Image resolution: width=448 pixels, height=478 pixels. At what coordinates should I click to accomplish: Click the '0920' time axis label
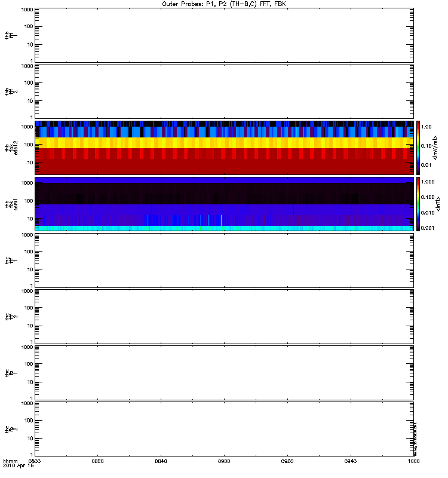(x=287, y=461)
